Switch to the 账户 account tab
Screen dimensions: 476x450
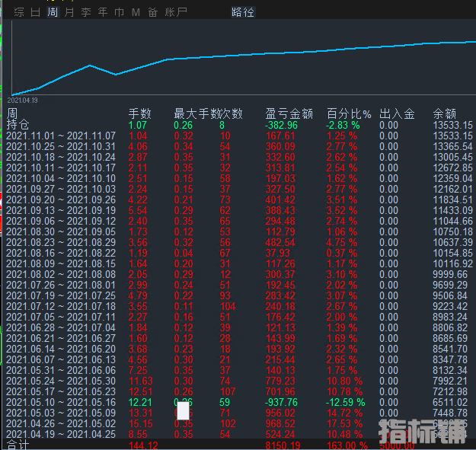tap(176, 12)
